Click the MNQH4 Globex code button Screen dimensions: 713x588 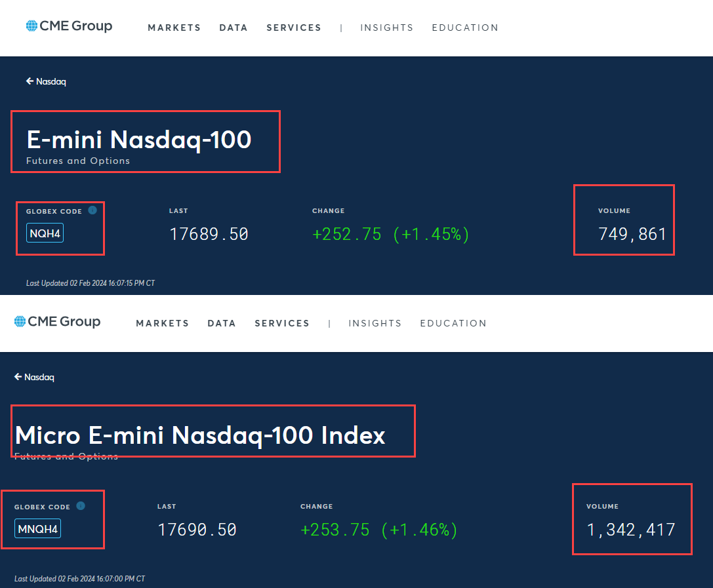pyautogui.click(x=38, y=528)
